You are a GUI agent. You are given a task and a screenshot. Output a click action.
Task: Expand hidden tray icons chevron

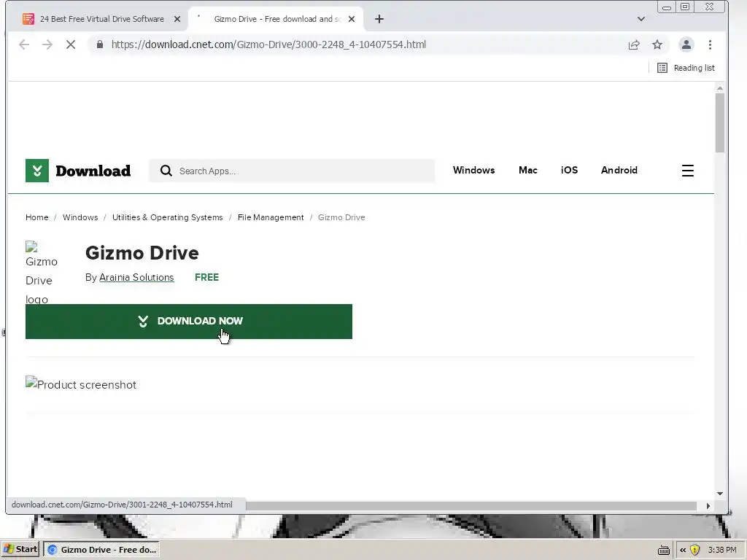682,550
